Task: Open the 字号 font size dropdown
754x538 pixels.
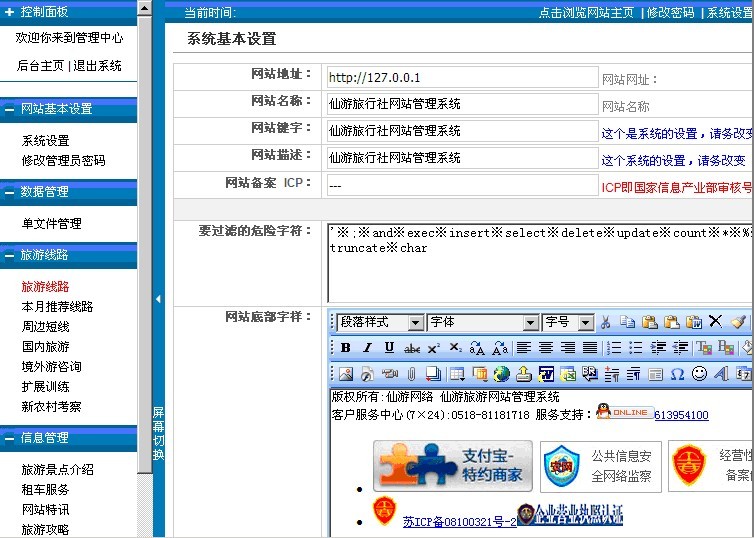Action: 567,323
